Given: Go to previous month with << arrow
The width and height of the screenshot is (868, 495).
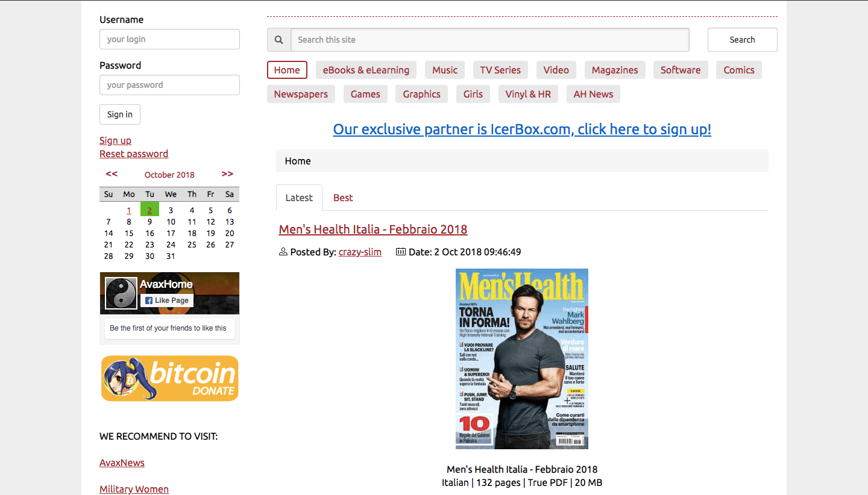Looking at the screenshot, I should (112, 174).
